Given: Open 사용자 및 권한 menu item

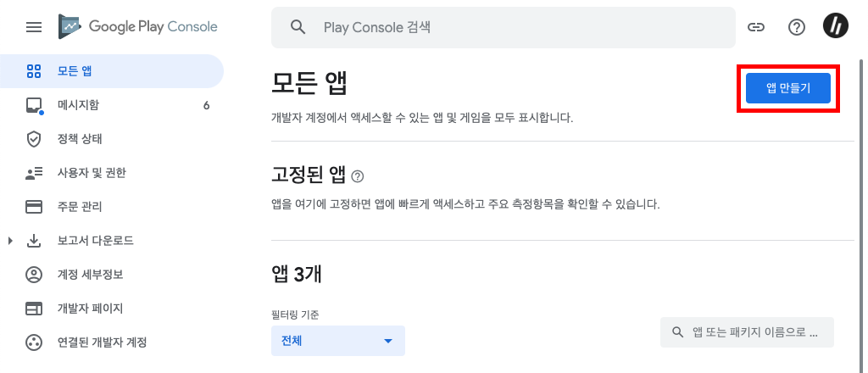Looking at the screenshot, I should click(92, 173).
